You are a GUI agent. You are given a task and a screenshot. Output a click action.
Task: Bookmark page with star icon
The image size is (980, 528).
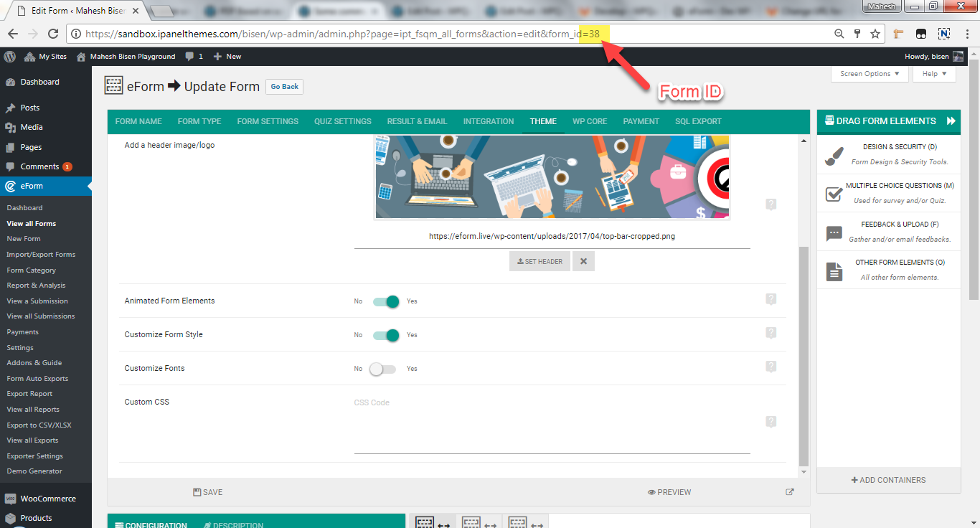click(x=875, y=34)
